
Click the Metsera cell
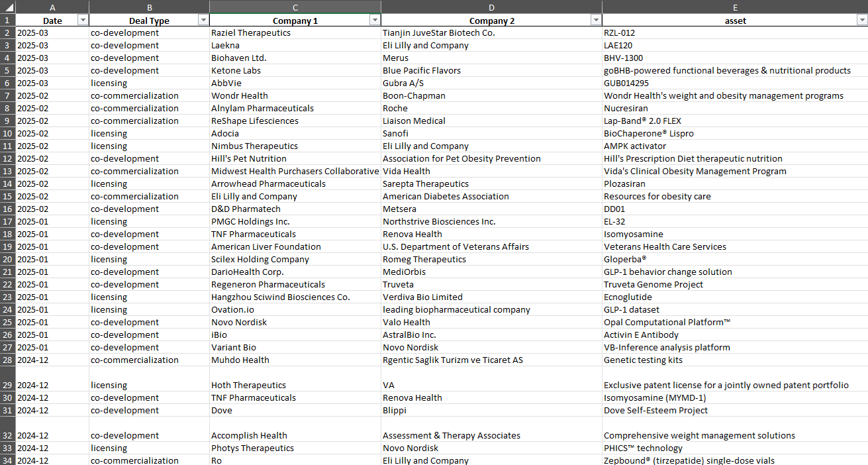(x=491, y=209)
